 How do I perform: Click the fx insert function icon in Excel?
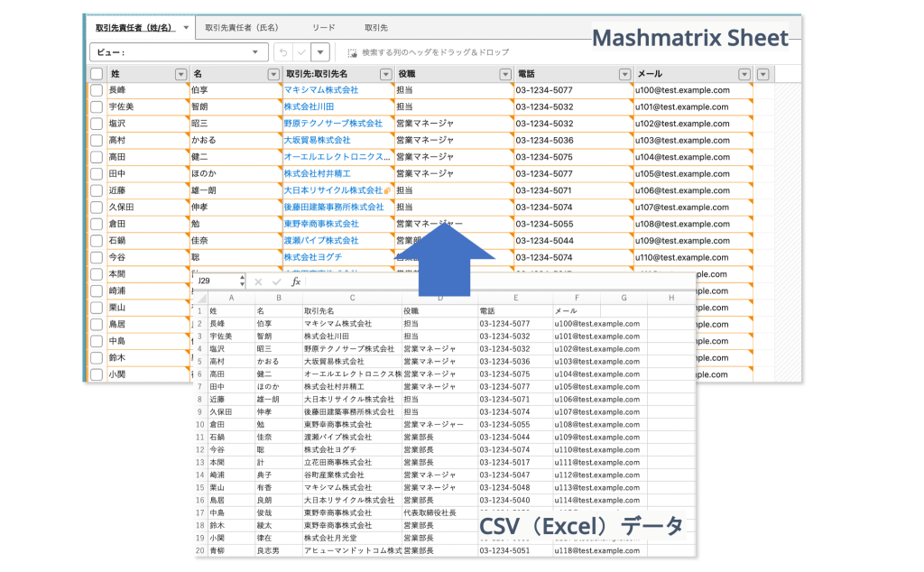[x=296, y=281]
